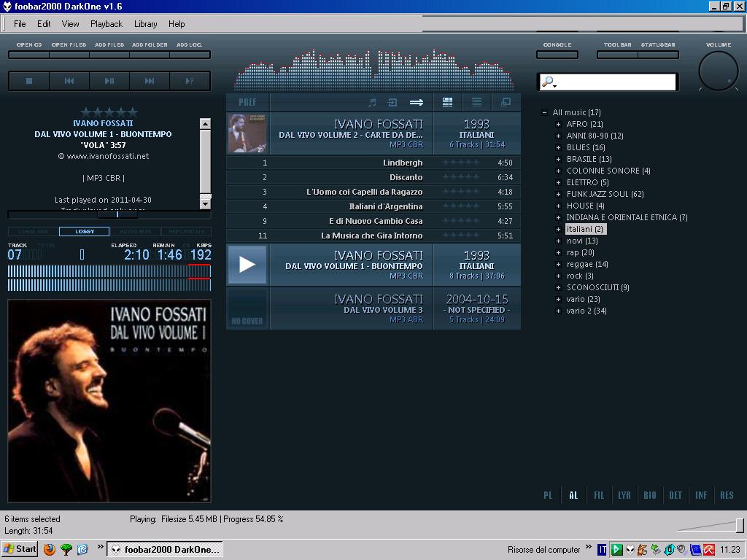Screen dimensions: 747x560
Task: Switch to the PL panel tab
Action: pos(548,495)
